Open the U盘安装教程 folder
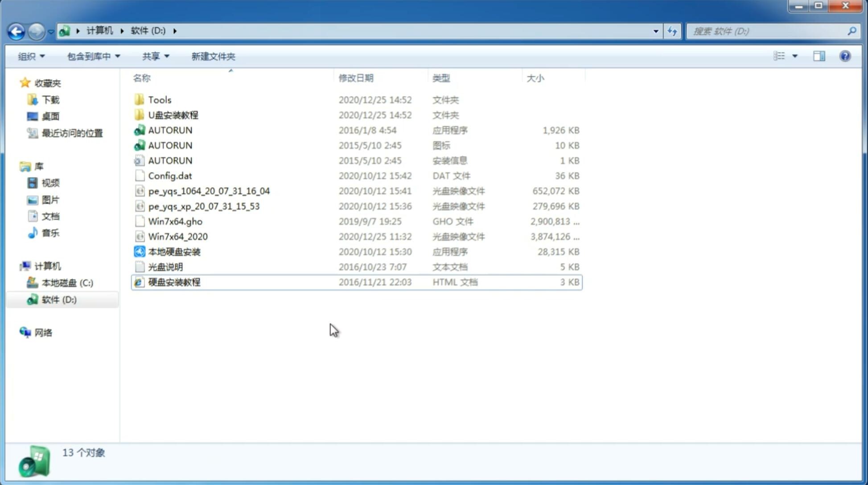Screen dimensions: 868x485 173,115
